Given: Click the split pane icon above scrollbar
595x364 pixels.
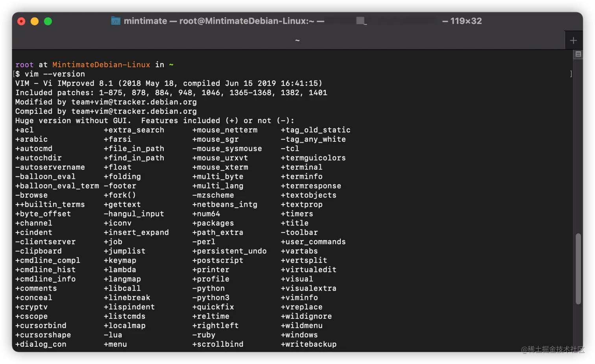Looking at the screenshot, I should [578, 54].
